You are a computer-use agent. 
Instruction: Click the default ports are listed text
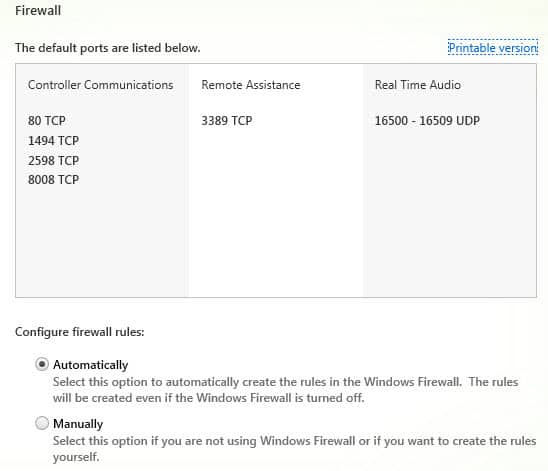coord(108,48)
